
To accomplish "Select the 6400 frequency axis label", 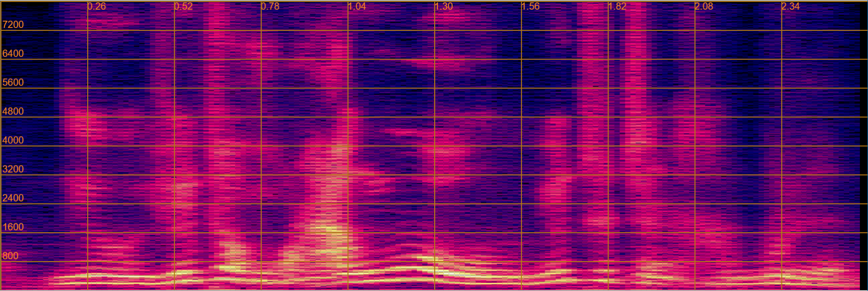I will (x=13, y=53).
